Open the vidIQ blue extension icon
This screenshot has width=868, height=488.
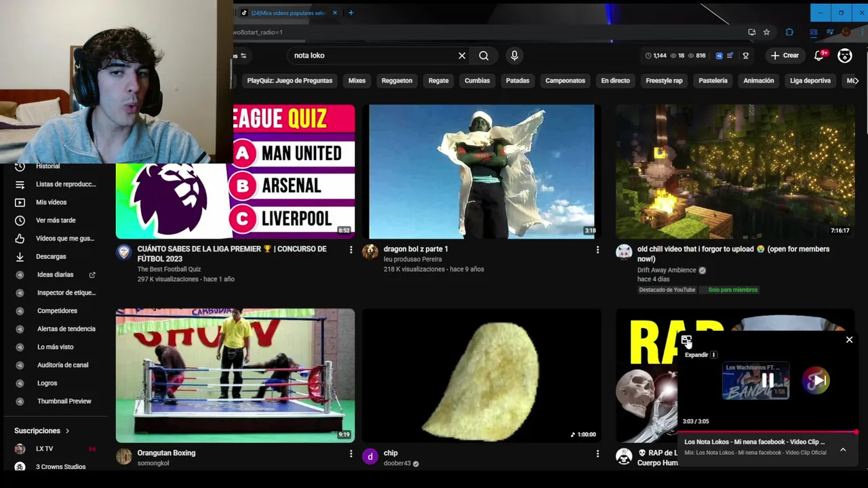pos(719,56)
